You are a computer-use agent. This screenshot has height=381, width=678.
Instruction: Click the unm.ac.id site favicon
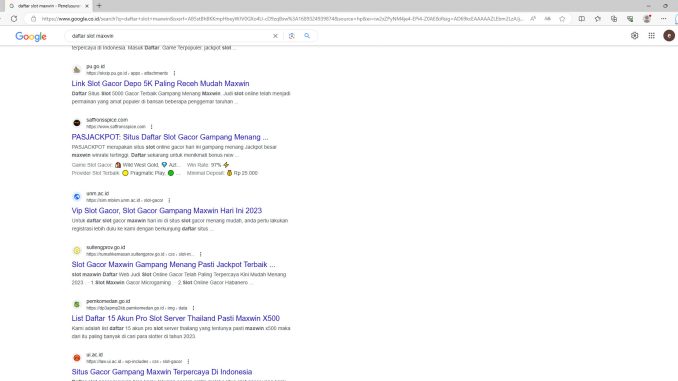coord(77,197)
